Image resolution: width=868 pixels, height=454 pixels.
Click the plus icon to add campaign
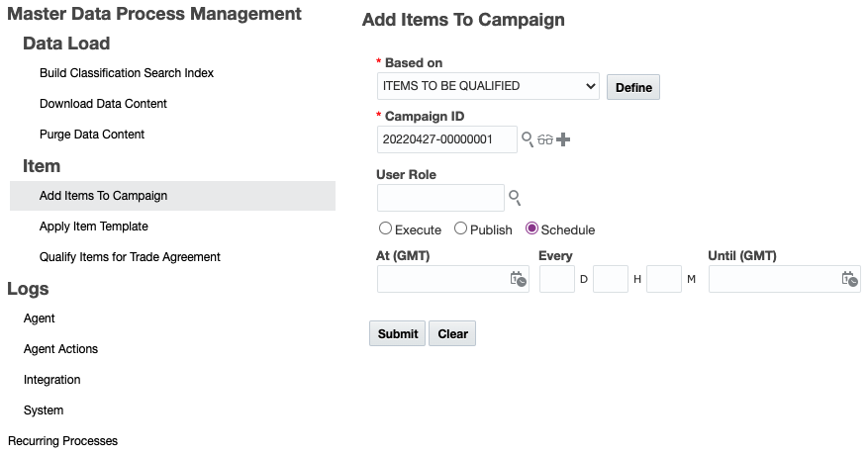pos(563,139)
